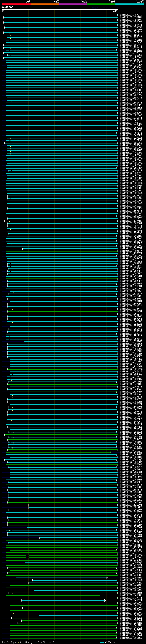Image resolution: width=146 pixels, height=644 pixels.
Task: Click the white query sequence ruler bar
Action: pyautogui.click(x=60, y=10)
